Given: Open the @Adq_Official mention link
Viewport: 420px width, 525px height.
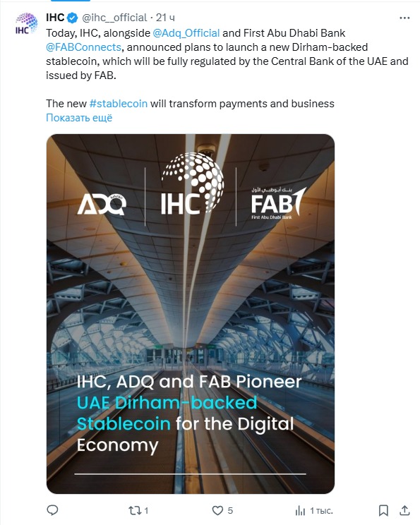Looking at the screenshot, I should point(186,32).
